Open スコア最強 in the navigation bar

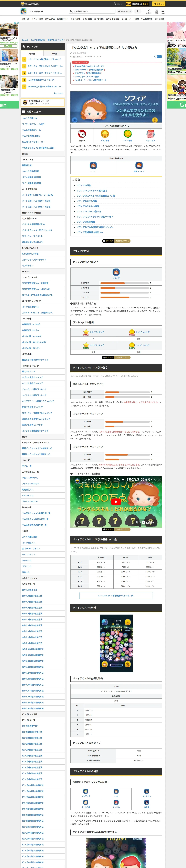point(75,19)
